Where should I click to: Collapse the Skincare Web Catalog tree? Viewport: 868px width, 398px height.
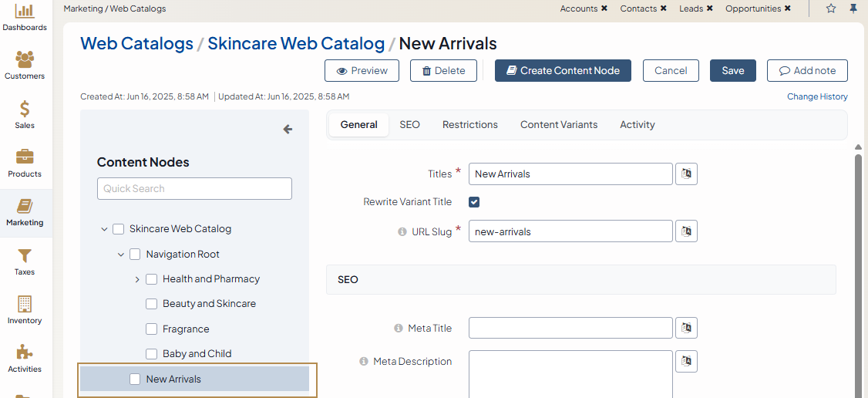(104, 229)
